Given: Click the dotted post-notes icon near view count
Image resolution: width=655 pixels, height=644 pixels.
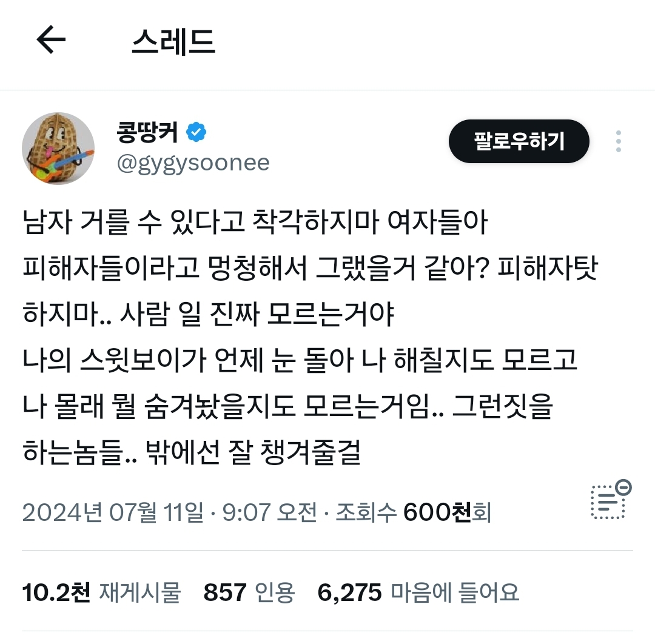Looking at the screenshot, I should (x=608, y=502).
